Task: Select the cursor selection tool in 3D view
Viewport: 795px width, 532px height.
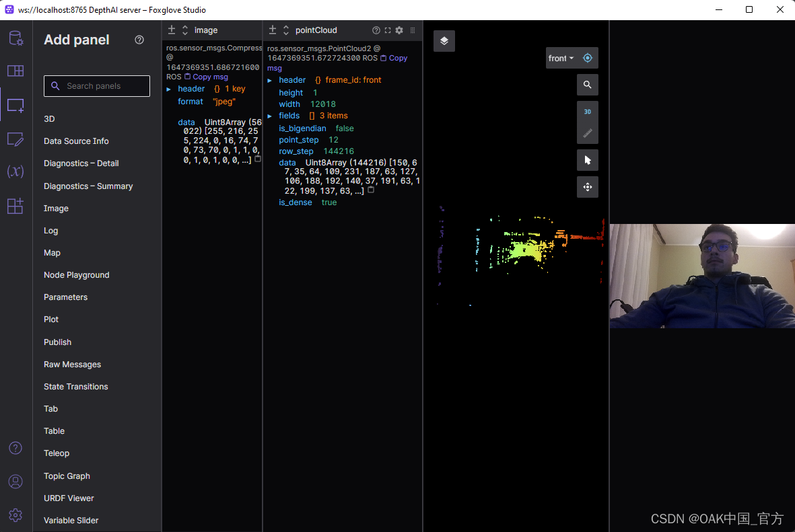Action: pos(587,159)
